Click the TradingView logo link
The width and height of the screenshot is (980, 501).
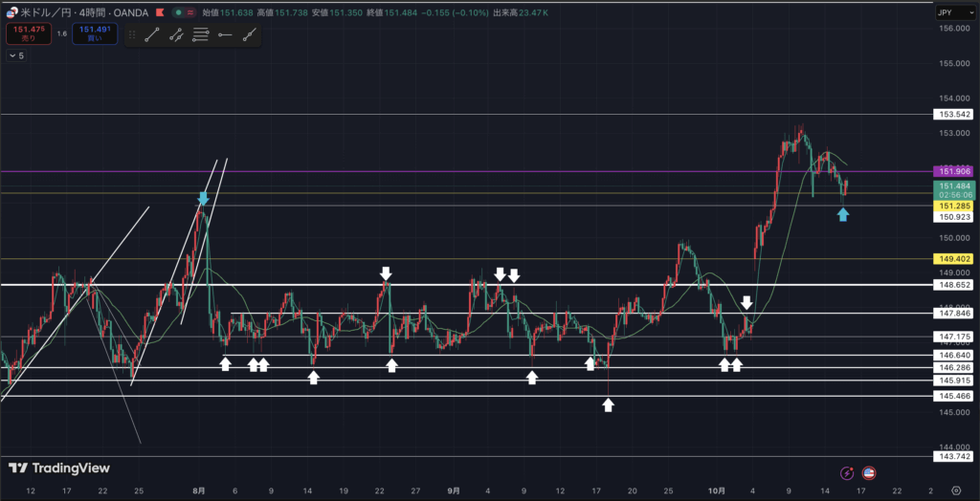pyautogui.click(x=59, y=468)
